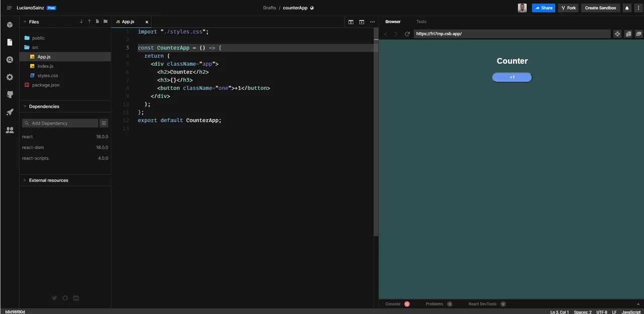
Task: Click the rightmost window icon in preview toolbar
Action: (x=639, y=34)
